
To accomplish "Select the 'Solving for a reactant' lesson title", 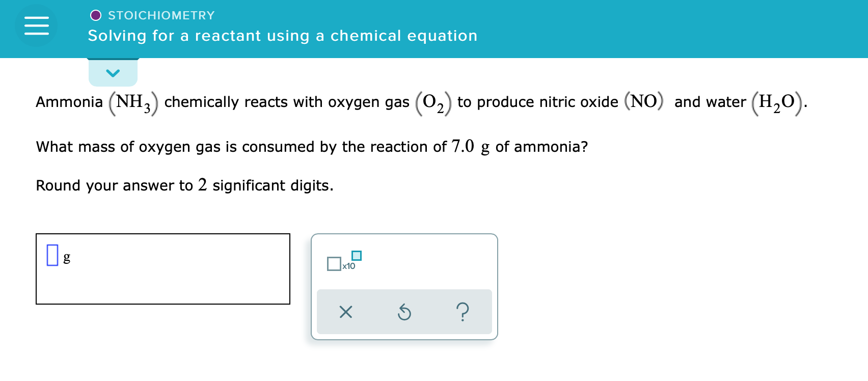I will (283, 36).
